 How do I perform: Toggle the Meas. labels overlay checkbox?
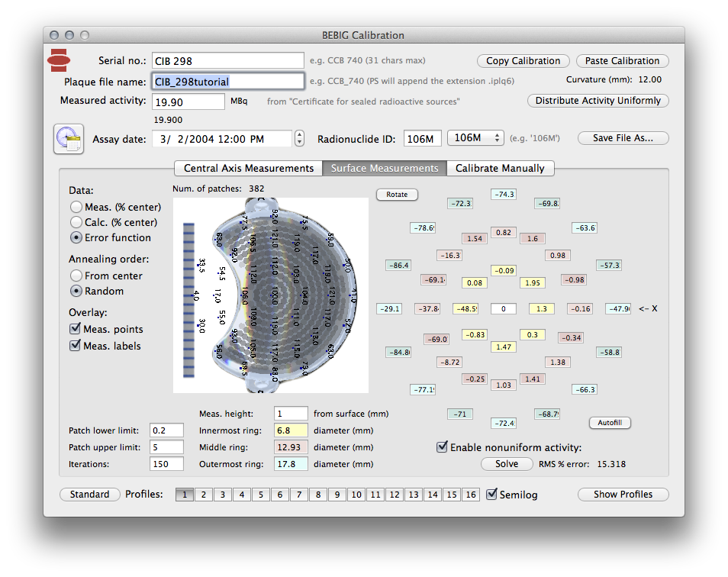75,346
